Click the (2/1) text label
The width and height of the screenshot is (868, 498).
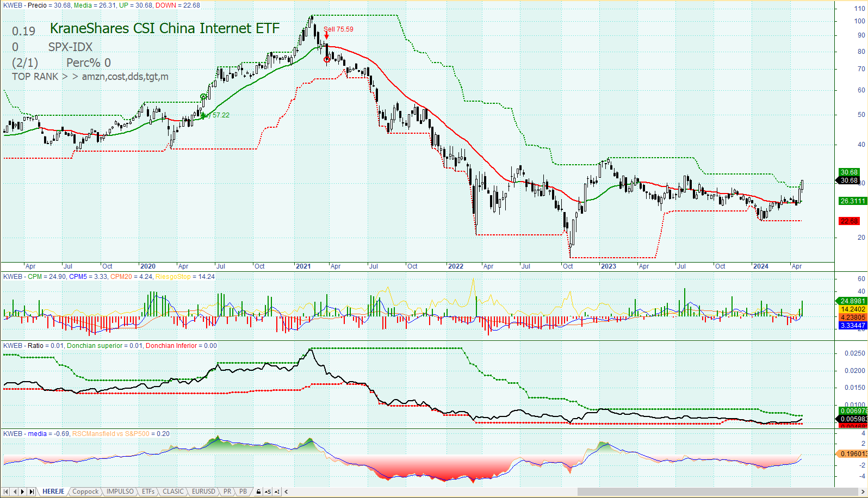[x=25, y=63]
